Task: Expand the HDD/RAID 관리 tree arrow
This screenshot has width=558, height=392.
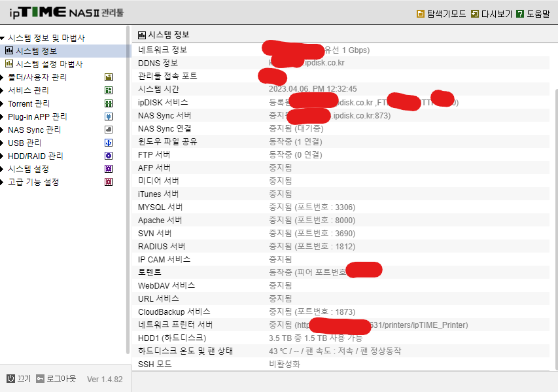Action: (x=2, y=156)
